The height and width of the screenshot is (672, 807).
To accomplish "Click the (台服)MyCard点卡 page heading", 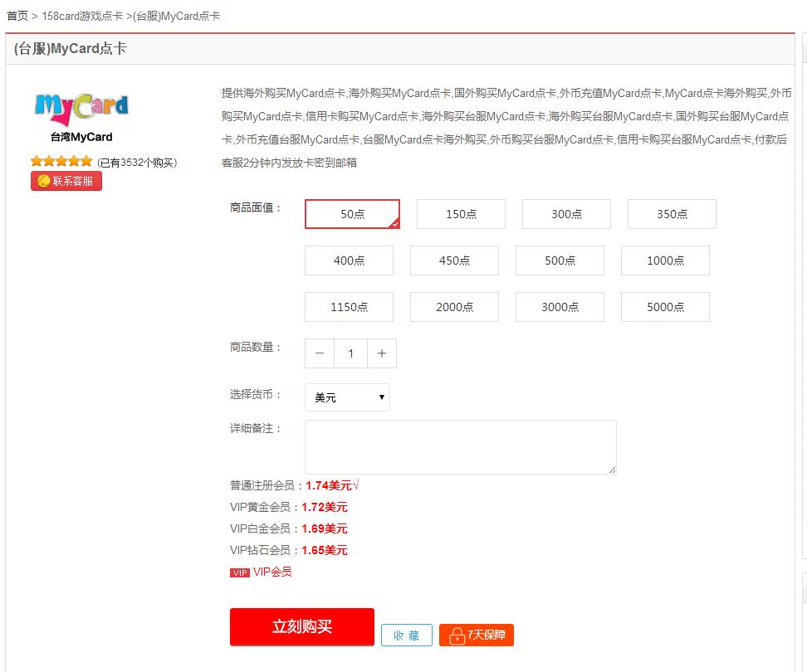I will (x=71, y=49).
